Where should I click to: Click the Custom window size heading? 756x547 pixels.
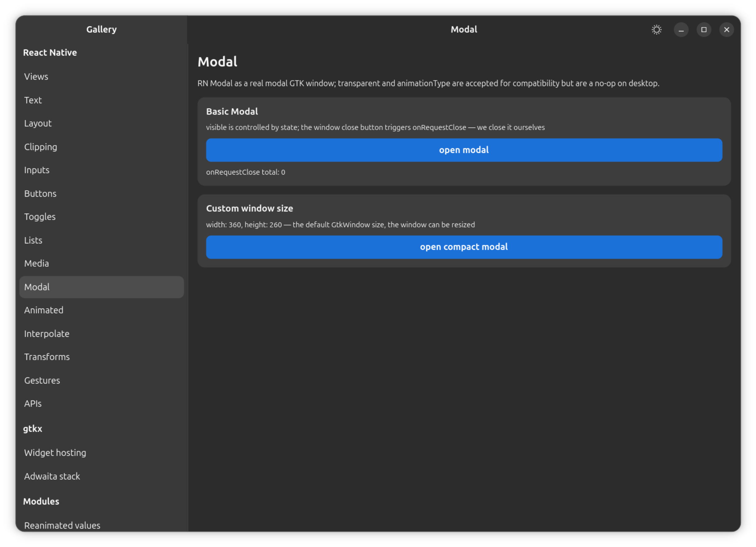click(249, 208)
